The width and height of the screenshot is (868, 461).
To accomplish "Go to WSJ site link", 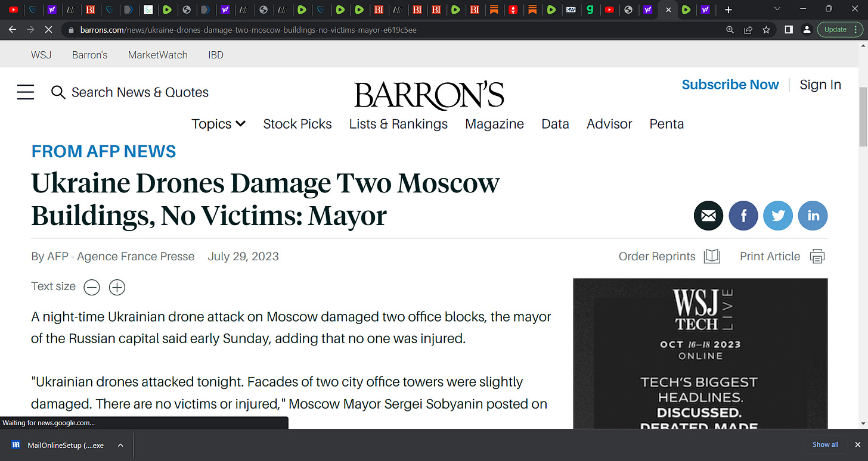I will pyautogui.click(x=41, y=55).
